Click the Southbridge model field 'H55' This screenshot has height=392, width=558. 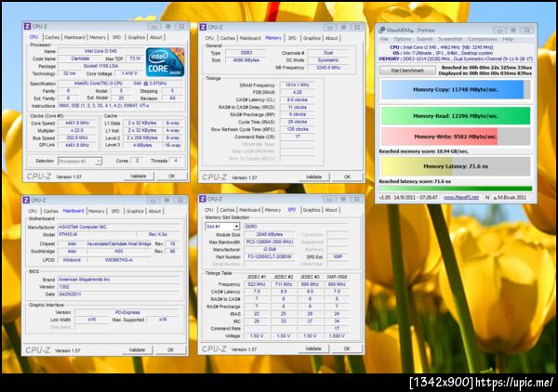coord(119,251)
